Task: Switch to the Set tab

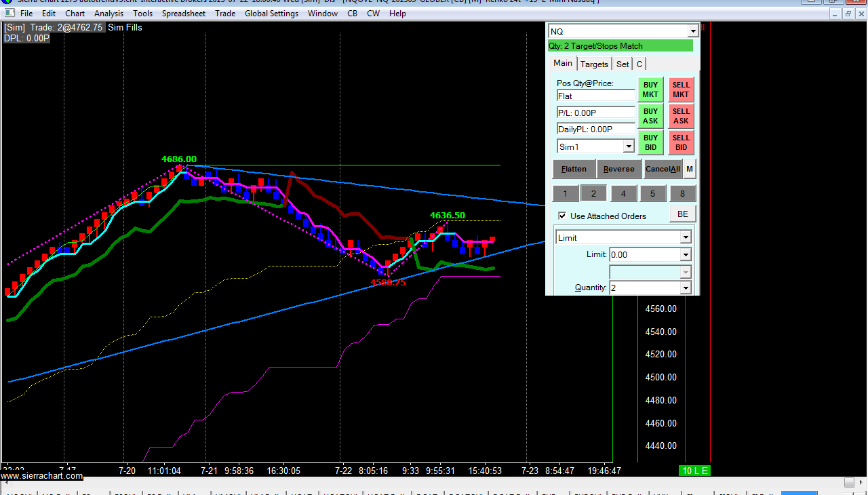Action: [623, 64]
